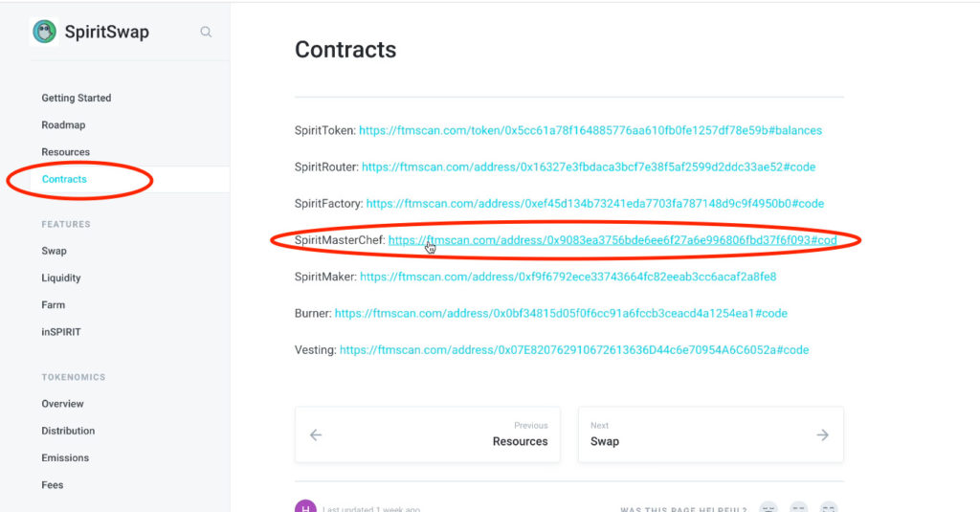Open Getting Started in sidebar
The width and height of the screenshot is (980, 512).
[77, 99]
